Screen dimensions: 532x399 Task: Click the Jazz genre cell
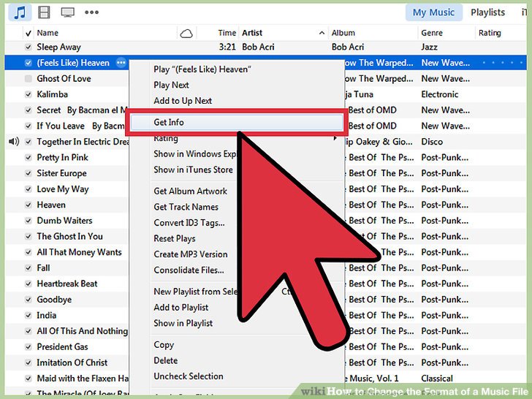[x=429, y=47]
